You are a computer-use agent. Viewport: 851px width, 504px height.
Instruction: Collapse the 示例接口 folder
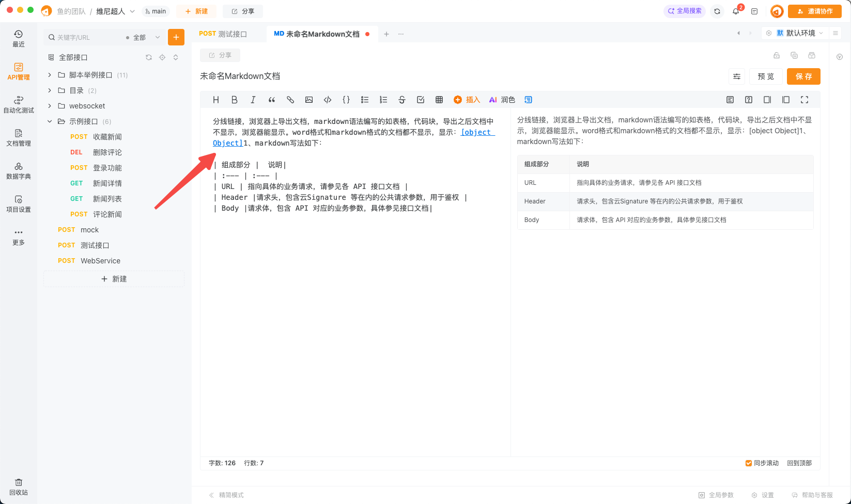(49, 121)
